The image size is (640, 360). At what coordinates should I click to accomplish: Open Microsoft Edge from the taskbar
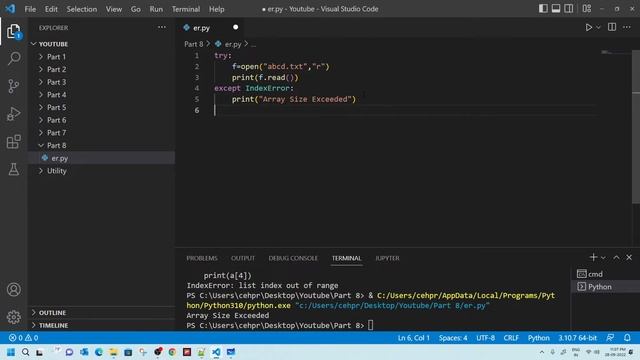point(99,352)
